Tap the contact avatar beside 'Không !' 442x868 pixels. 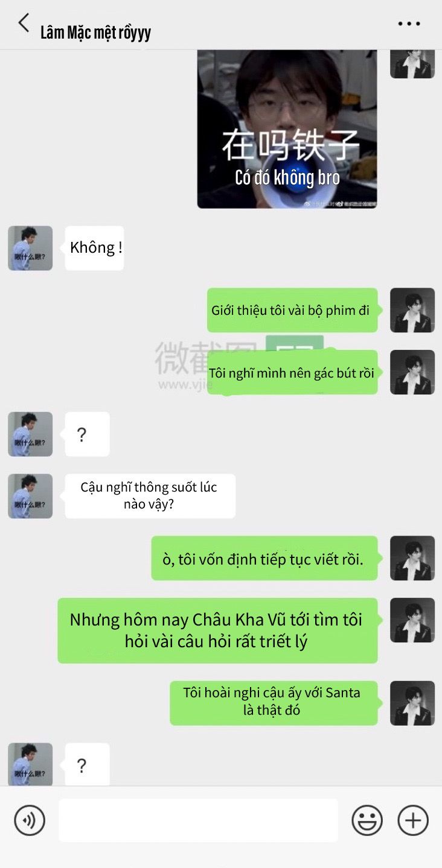30,248
